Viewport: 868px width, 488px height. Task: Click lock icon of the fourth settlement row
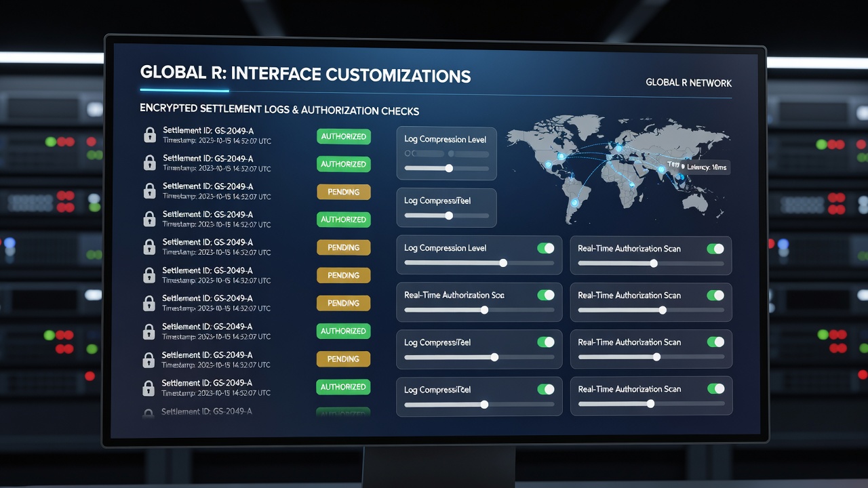click(x=149, y=218)
